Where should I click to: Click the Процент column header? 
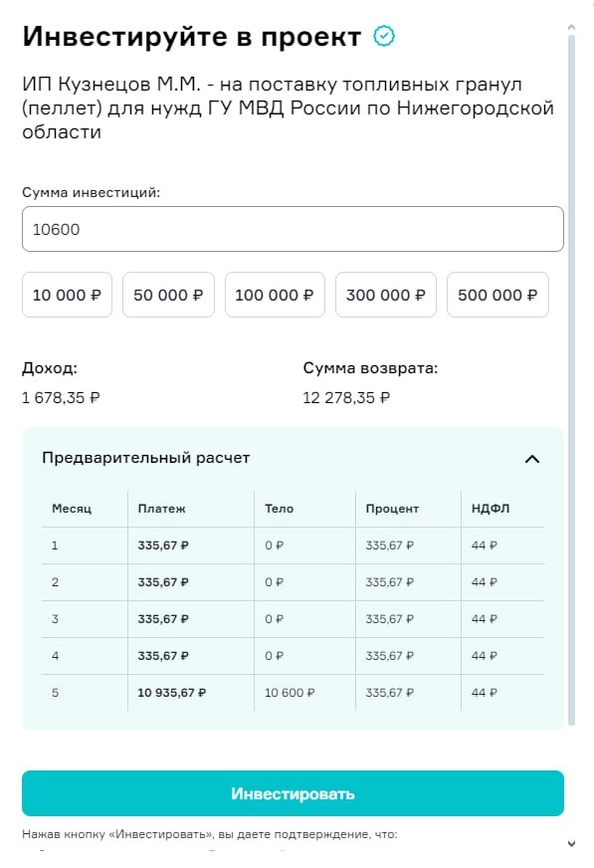[392, 509]
